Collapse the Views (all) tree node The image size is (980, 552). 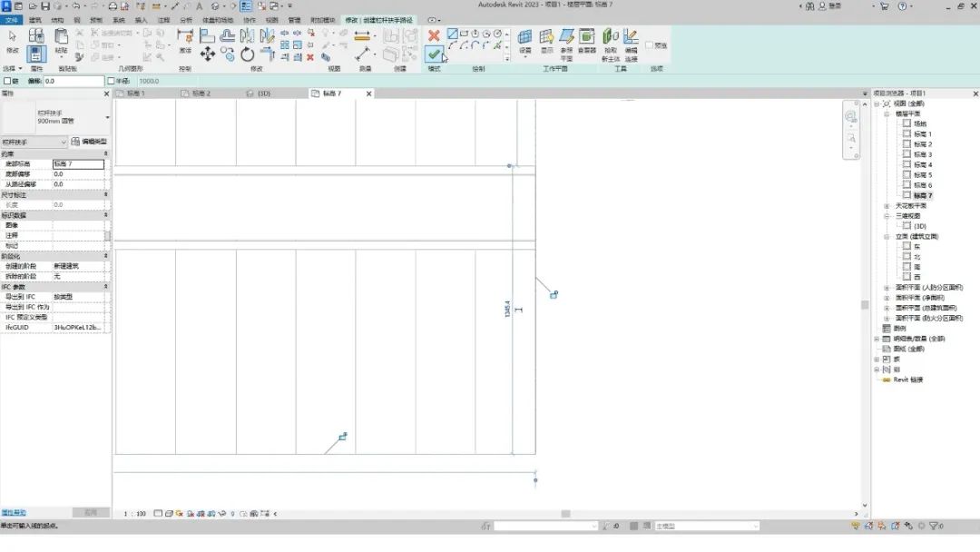coord(877,103)
